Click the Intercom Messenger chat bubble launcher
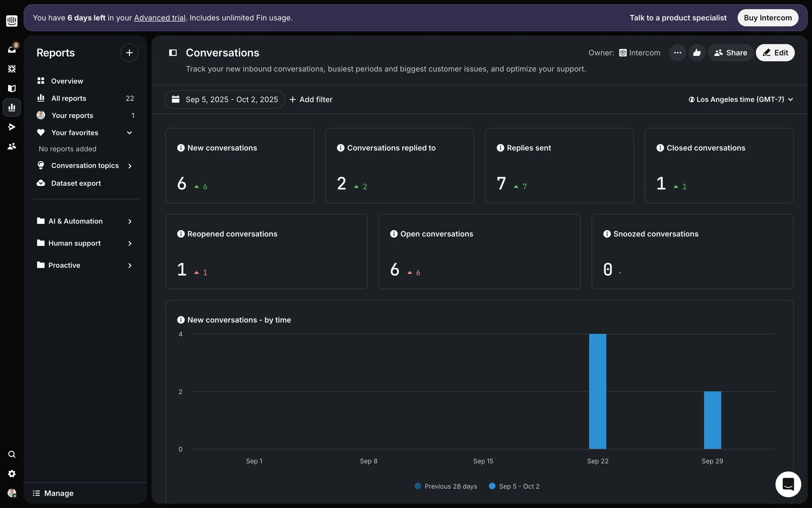The height and width of the screenshot is (508, 812). [x=788, y=484]
